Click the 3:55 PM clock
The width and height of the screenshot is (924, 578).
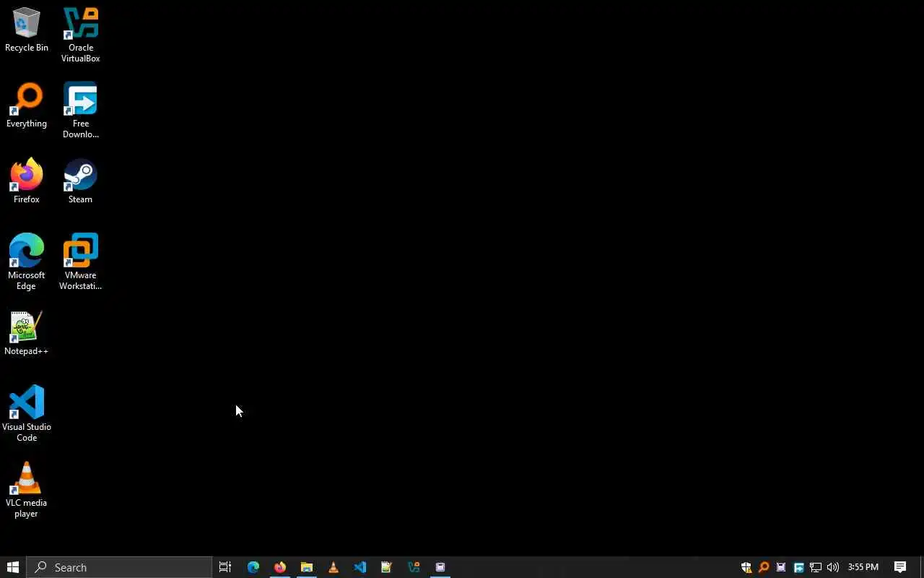863,567
